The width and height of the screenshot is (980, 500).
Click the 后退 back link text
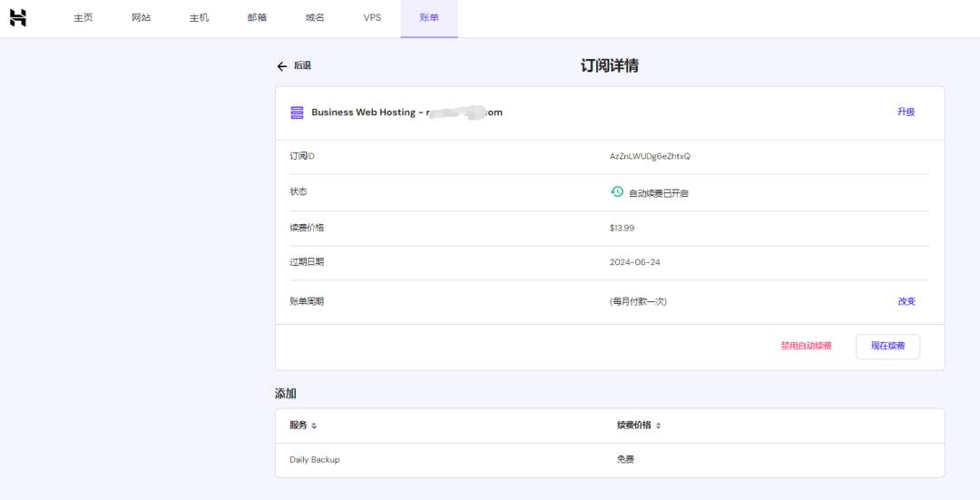click(x=302, y=66)
